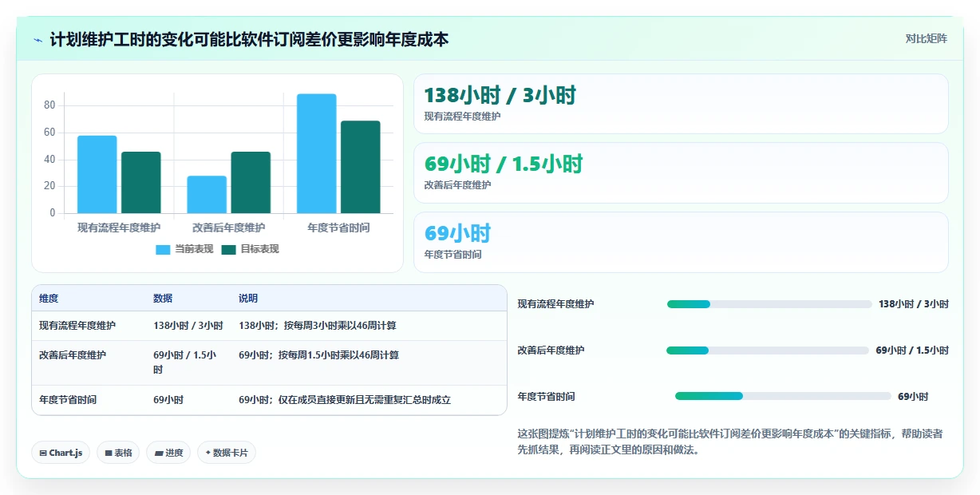Click the 现有流程年度维护 table row label

[x=77, y=326]
